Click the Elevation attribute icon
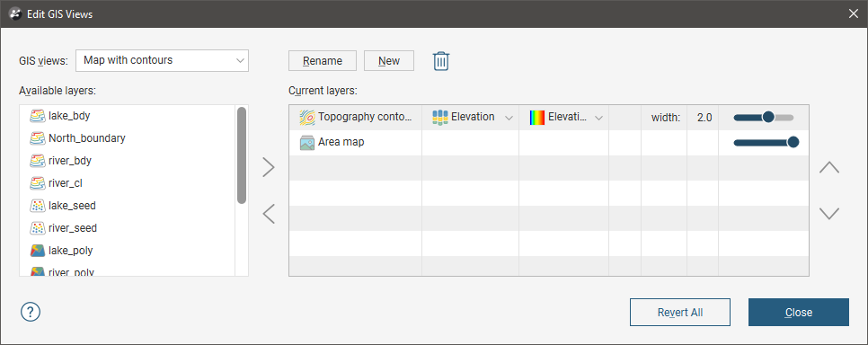Screen dimensions: 868x345 click(x=439, y=118)
